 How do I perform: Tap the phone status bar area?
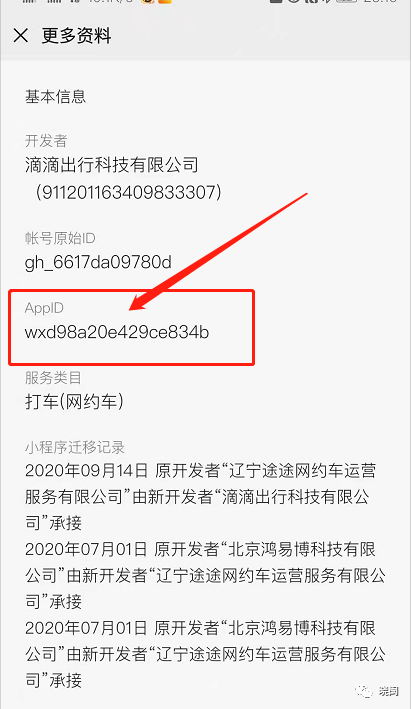pyautogui.click(x=205, y=2)
